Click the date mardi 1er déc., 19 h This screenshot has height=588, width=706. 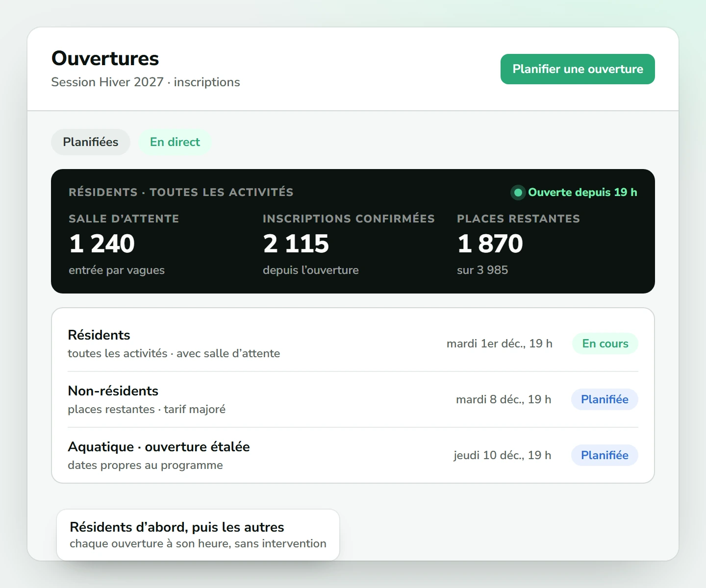[500, 343]
